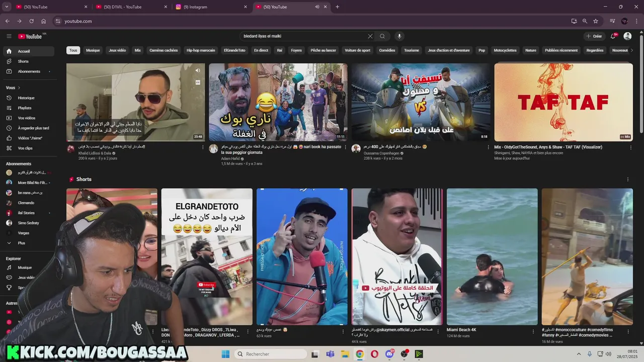Open Playlists in the sidebar
Viewport: 644px width, 362px height.
coord(28,108)
